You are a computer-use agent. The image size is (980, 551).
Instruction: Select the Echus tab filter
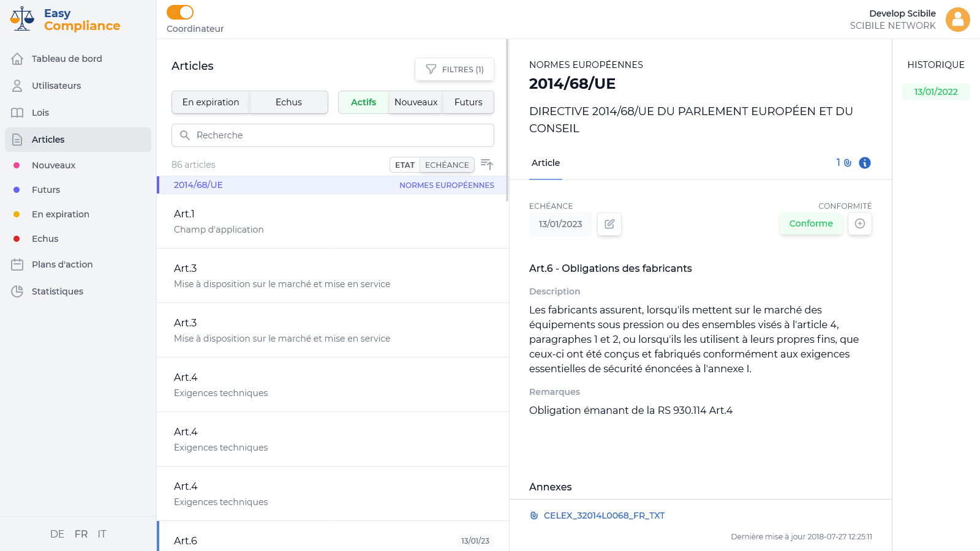click(288, 102)
